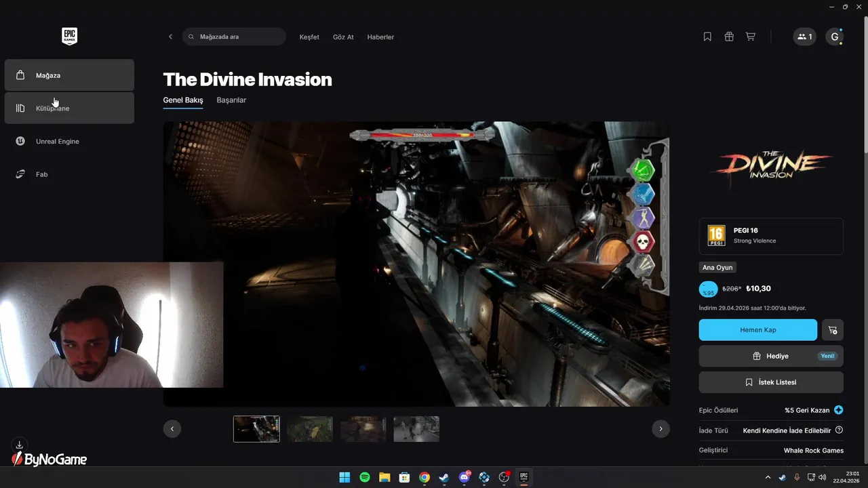Open the gift icon in header
This screenshot has height=488, width=868.
coord(729,37)
